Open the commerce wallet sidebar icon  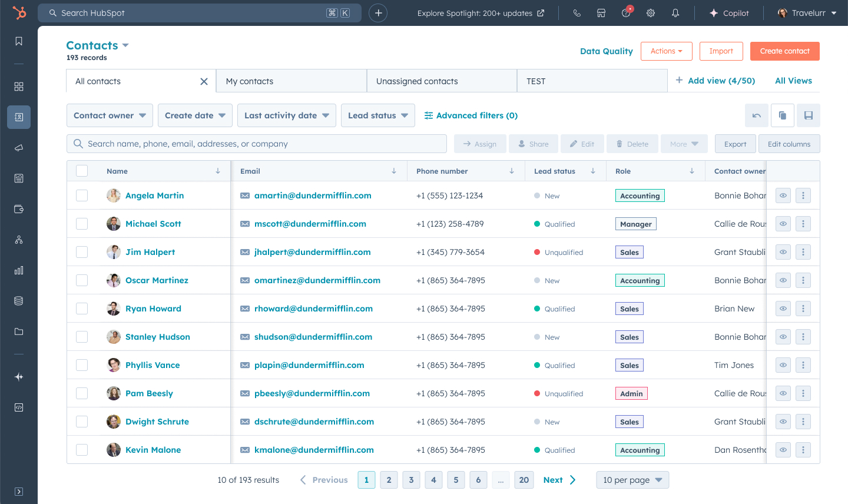(19, 209)
